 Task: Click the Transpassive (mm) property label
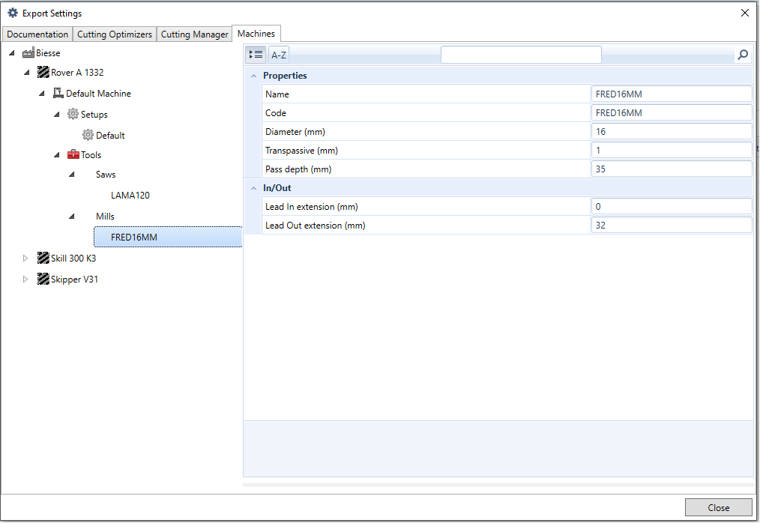click(301, 150)
